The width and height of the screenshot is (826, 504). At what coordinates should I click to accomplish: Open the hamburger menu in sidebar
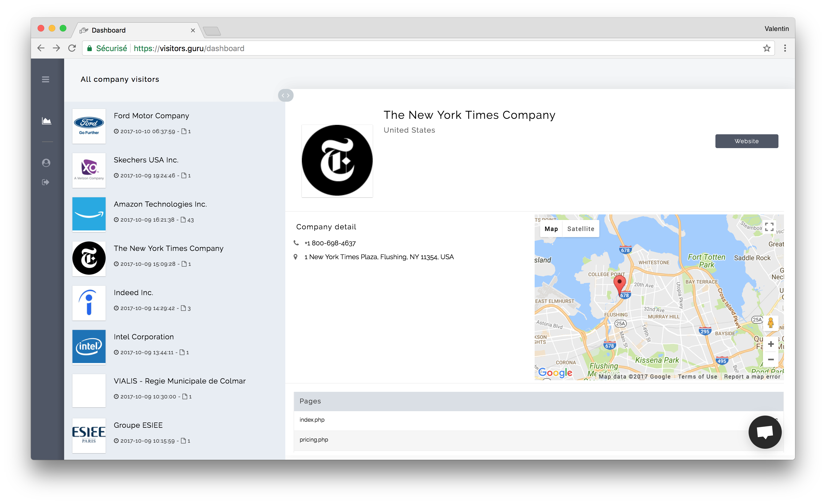click(x=46, y=79)
